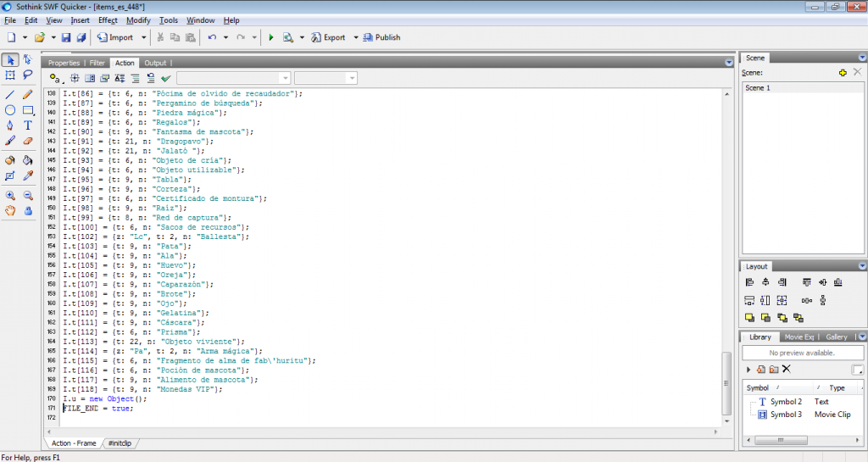Select the Pencil tool
This screenshot has width=868, height=462.
(28, 95)
